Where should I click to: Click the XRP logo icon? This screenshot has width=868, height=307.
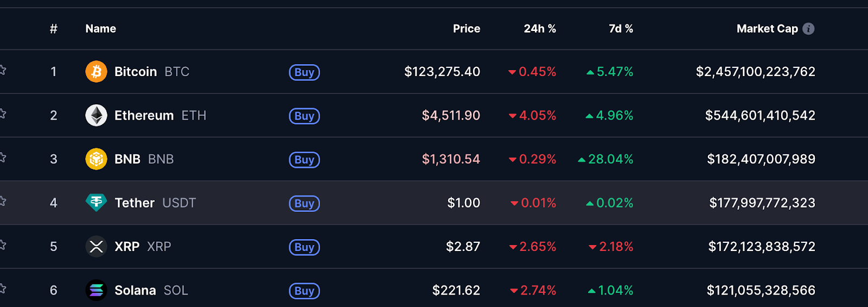click(96, 247)
